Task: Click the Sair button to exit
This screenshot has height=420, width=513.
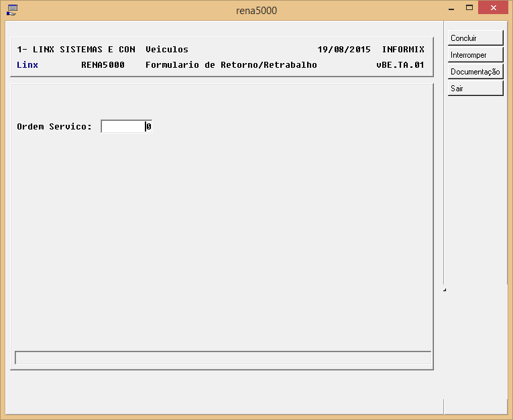Action: pos(475,88)
